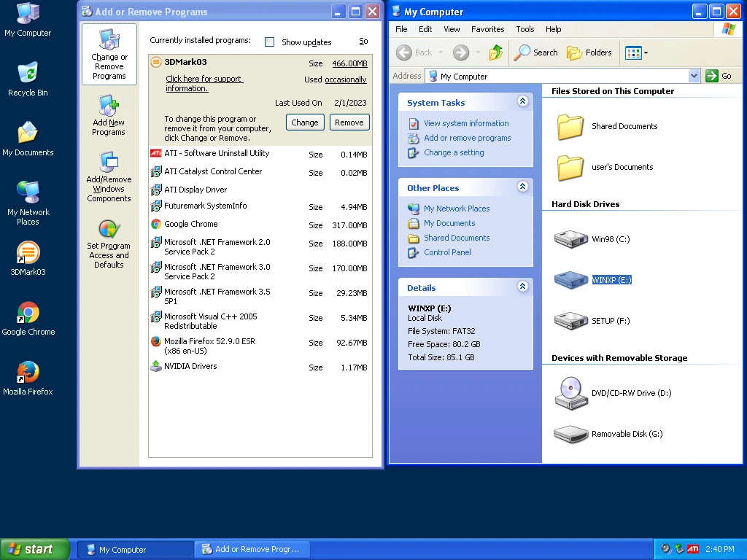The width and height of the screenshot is (747, 560).
Task: Click the 'used occasionally' link for 3DMark03
Action: point(345,79)
